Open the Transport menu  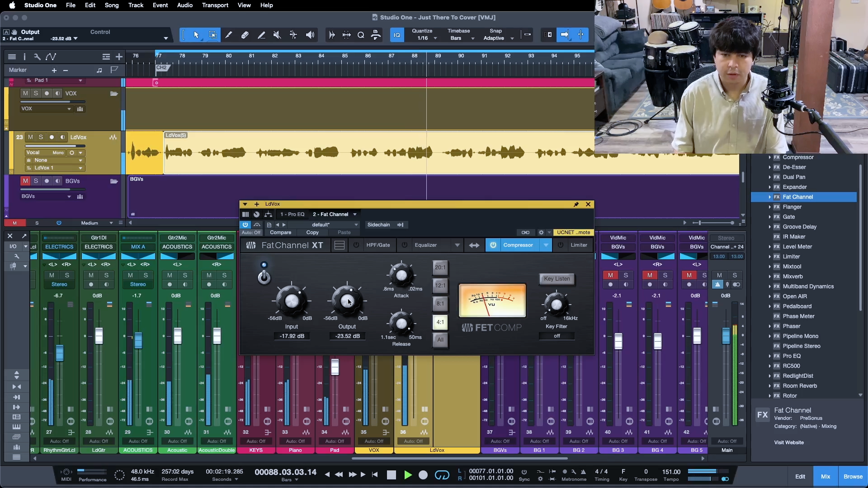tap(215, 5)
